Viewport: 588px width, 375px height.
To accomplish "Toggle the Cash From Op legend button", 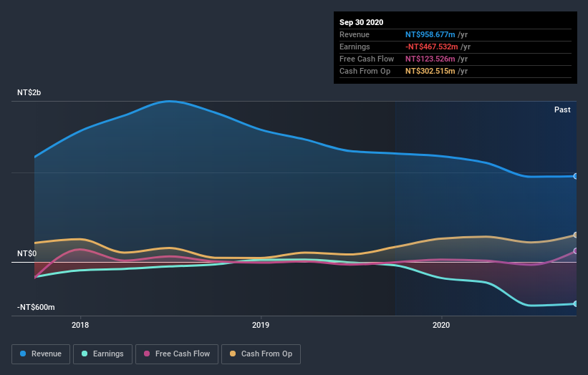I will pos(261,354).
